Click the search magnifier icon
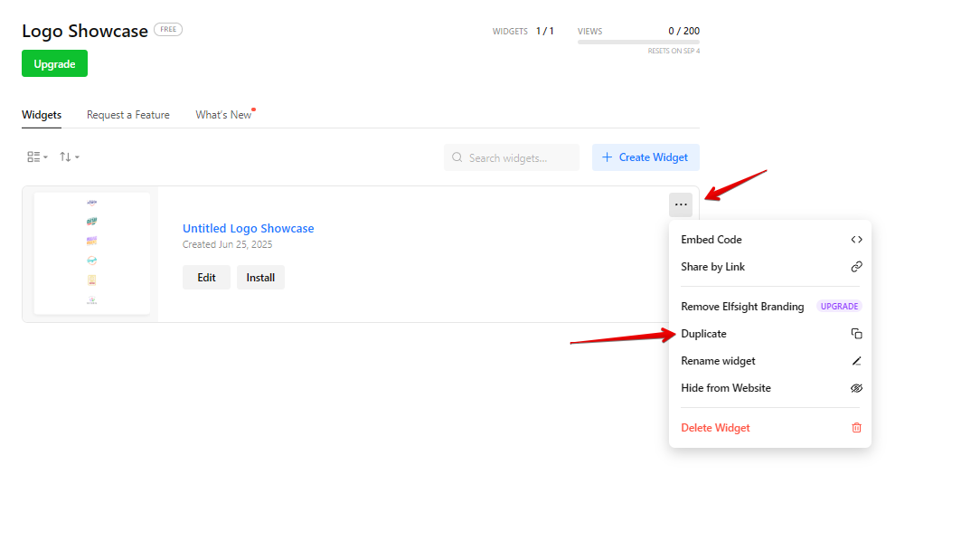This screenshot has height=560, width=980. click(457, 157)
